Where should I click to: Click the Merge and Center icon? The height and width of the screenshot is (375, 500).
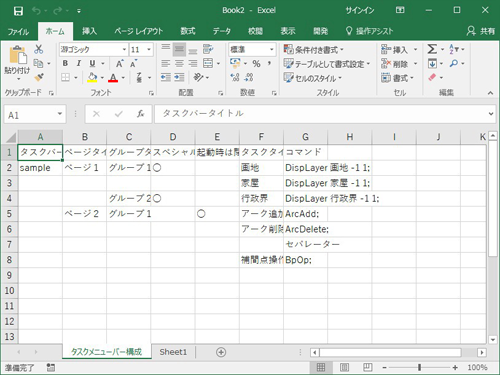pyautogui.click(x=208, y=63)
